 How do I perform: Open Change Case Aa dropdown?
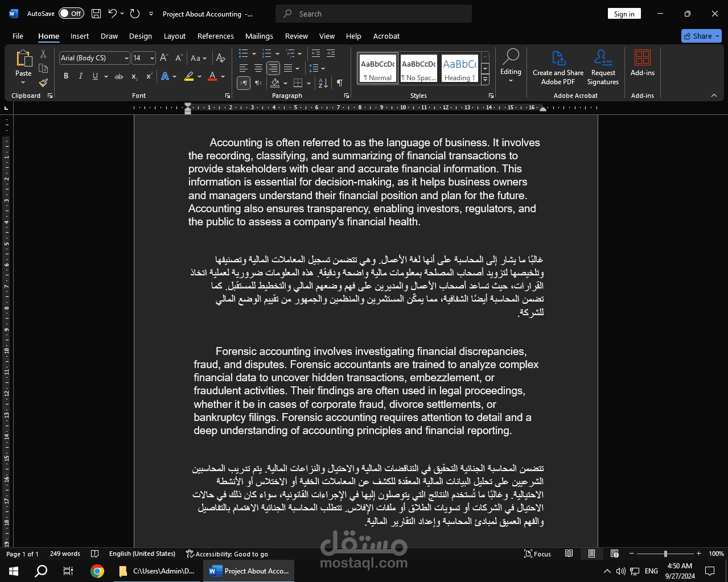tap(199, 58)
